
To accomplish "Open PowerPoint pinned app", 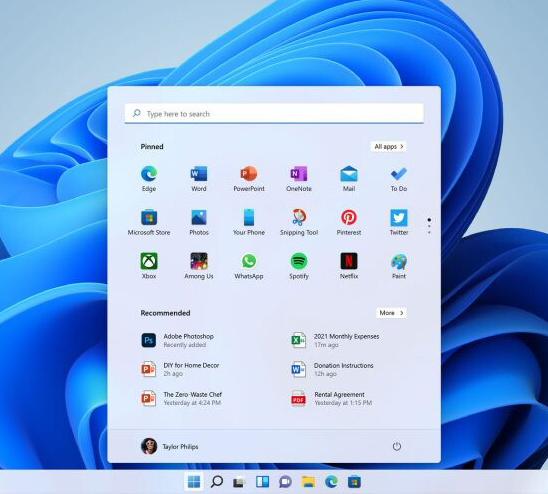I will 249,179.
